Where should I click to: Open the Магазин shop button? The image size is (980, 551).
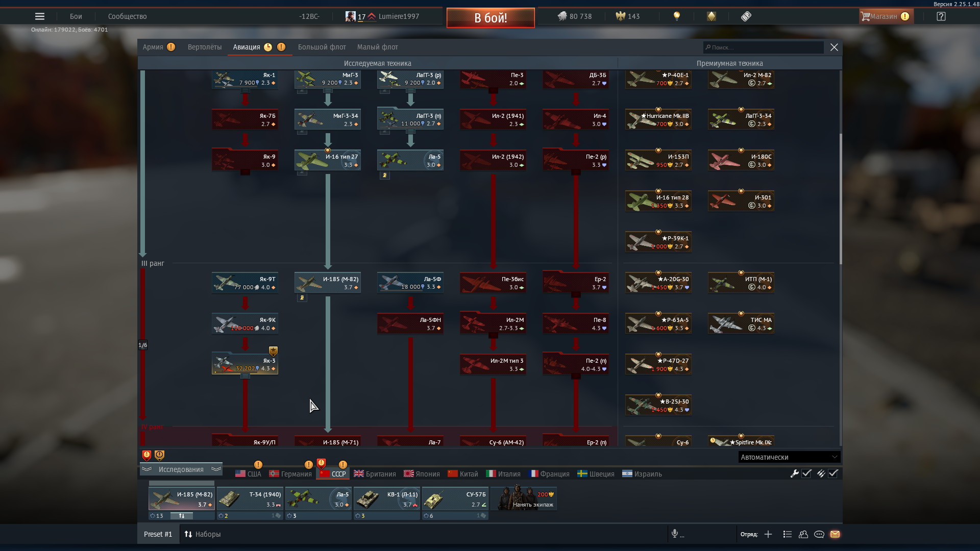pyautogui.click(x=886, y=16)
